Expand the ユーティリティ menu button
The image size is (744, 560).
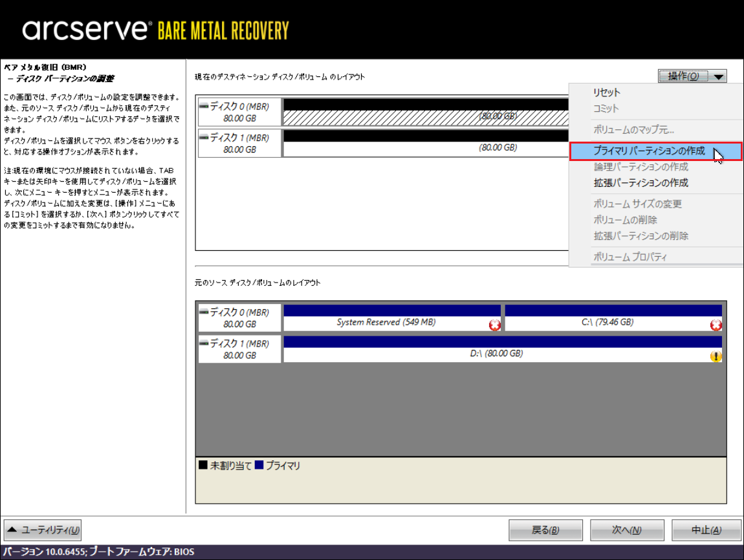point(43,530)
